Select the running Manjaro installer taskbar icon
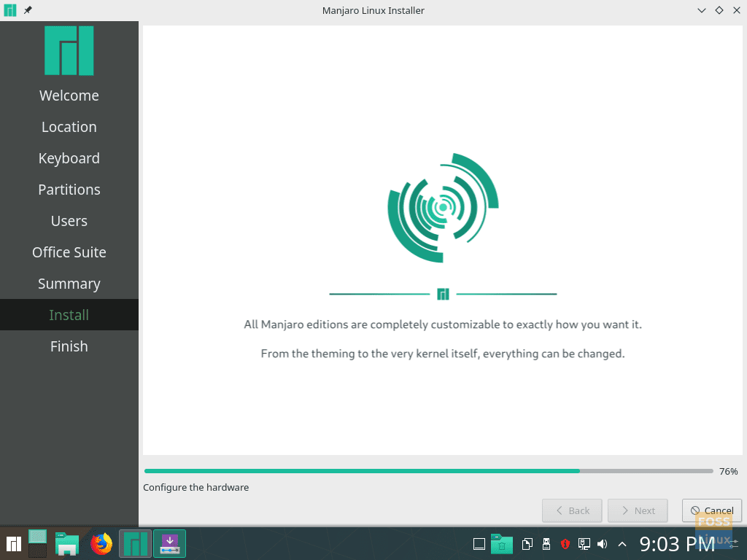Viewport: 747px width, 560px height. pyautogui.click(x=134, y=543)
